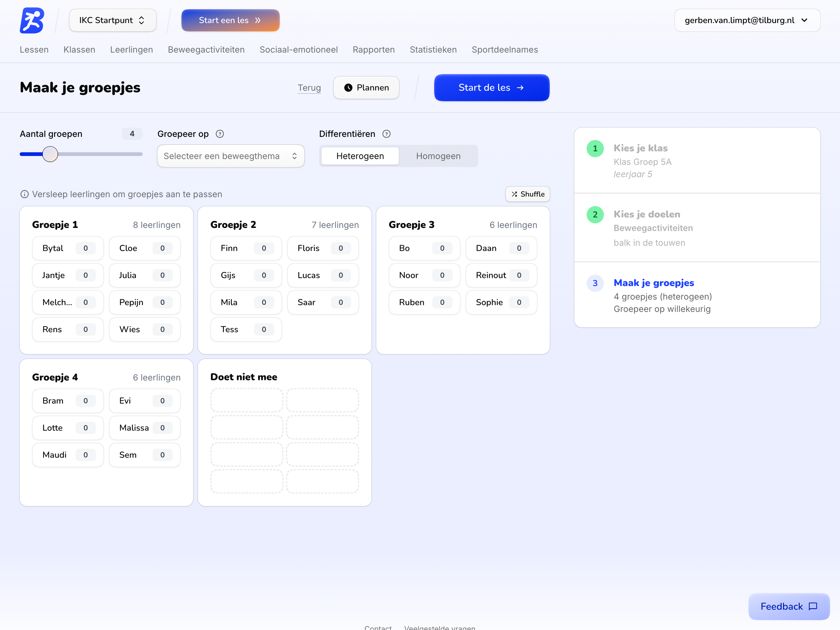Open the Beweegactiviteiten nav tab
Image resolution: width=840 pixels, height=630 pixels.
coord(206,50)
